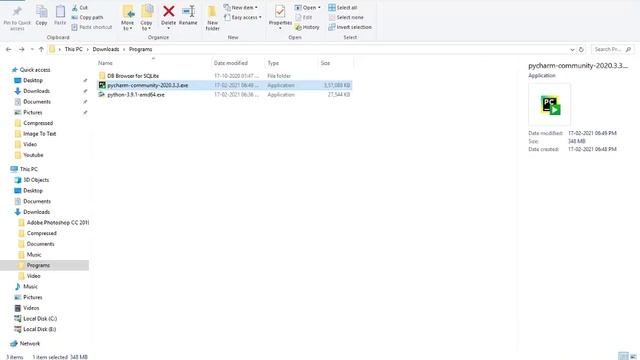Viewport: 640px width, 360px height.
Task: Open file Properties
Action: (280, 17)
